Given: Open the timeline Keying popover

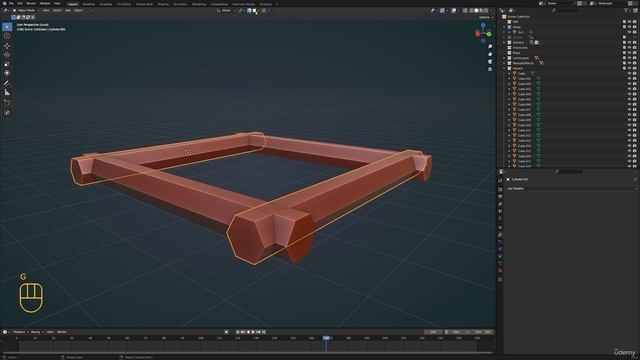Looking at the screenshot, I should tap(36, 332).
